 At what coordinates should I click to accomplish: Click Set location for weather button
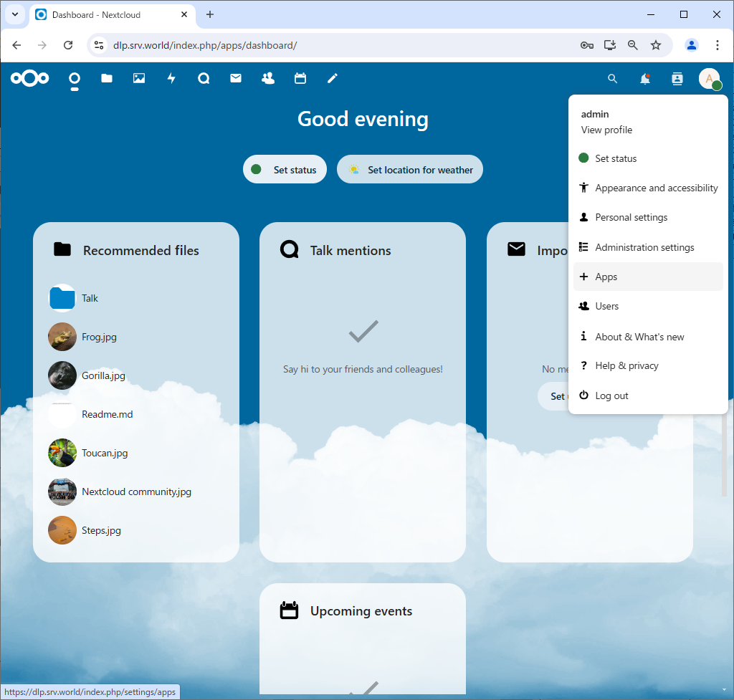coord(410,170)
